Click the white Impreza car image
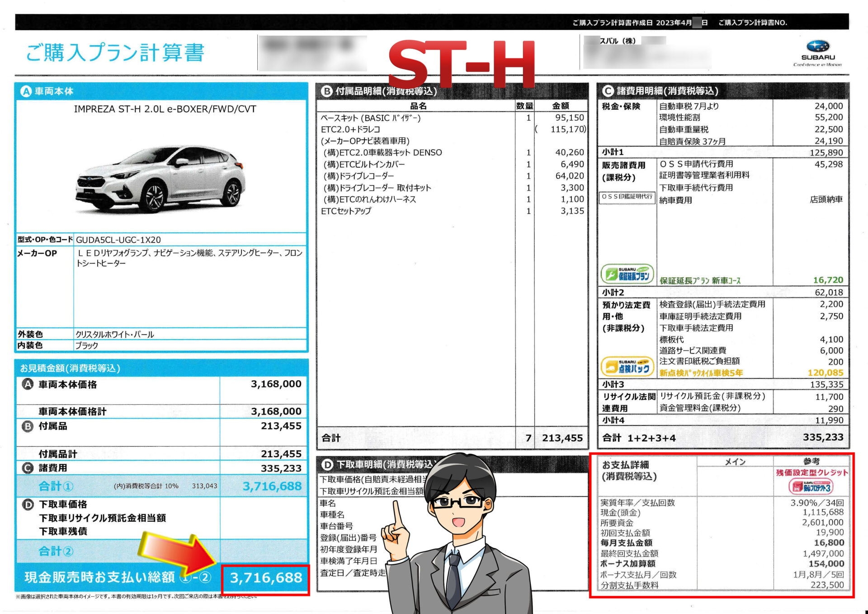 coord(160,179)
